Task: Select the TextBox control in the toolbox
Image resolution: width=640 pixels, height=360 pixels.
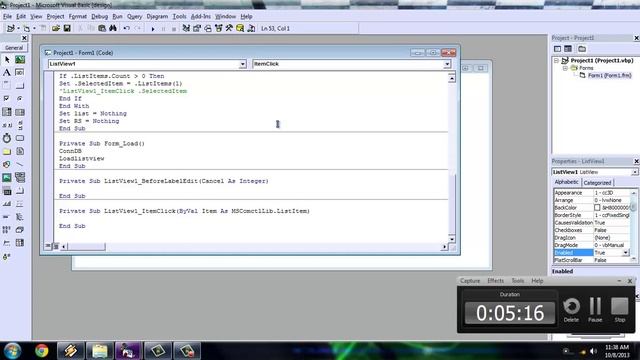Action: tap(20, 73)
